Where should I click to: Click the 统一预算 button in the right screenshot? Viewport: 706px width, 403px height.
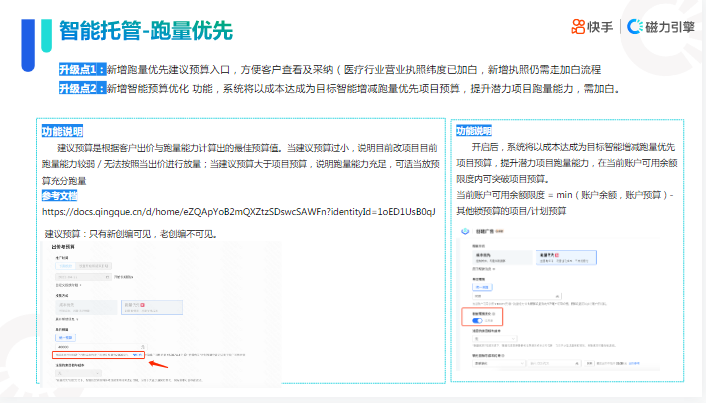pyautogui.click(x=482, y=287)
